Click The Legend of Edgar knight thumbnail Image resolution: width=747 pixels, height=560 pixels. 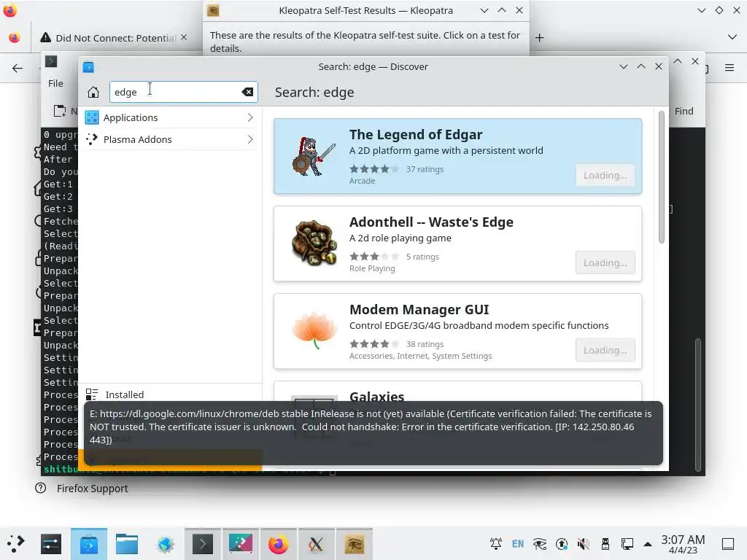314,156
